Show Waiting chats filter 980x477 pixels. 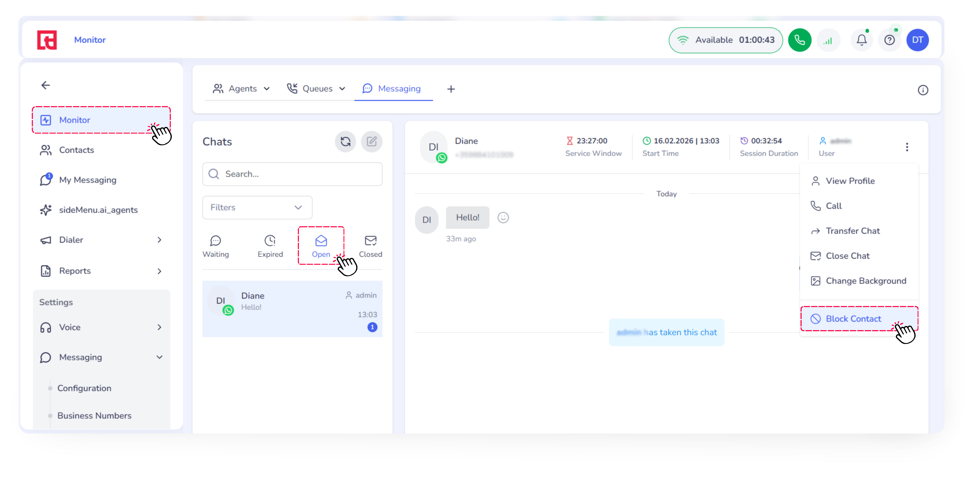click(x=216, y=246)
